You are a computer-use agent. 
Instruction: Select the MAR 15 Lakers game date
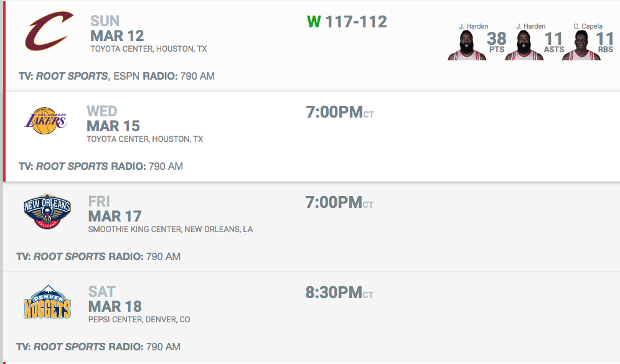[113, 126]
